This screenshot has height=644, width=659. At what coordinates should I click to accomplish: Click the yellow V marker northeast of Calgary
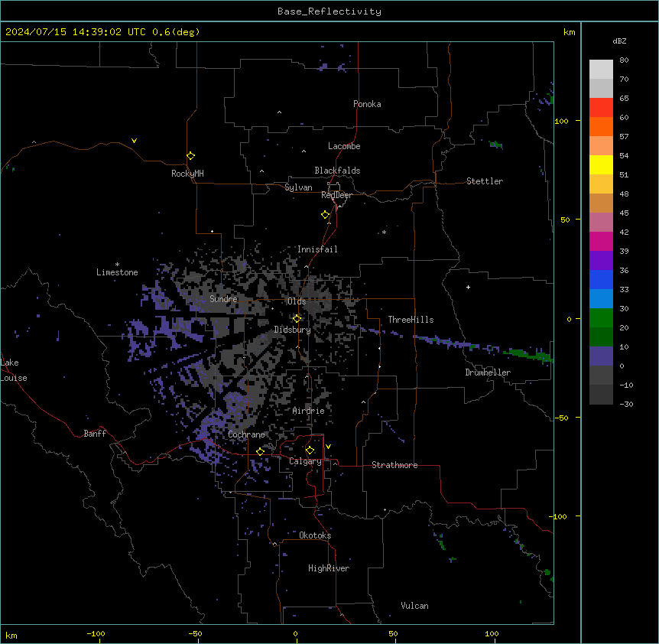pos(328,447)
